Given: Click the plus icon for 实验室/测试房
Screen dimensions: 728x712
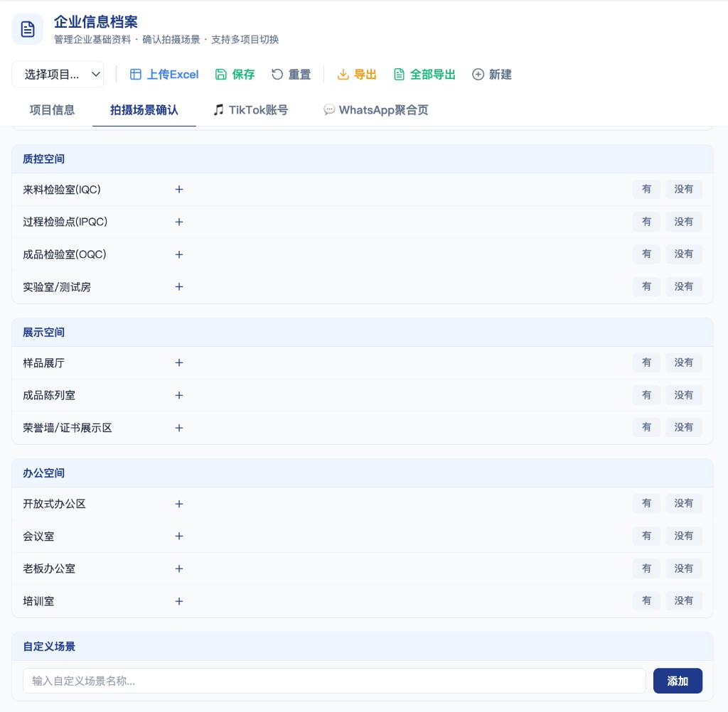Looking at the screenshot, I should coord(179,287).
